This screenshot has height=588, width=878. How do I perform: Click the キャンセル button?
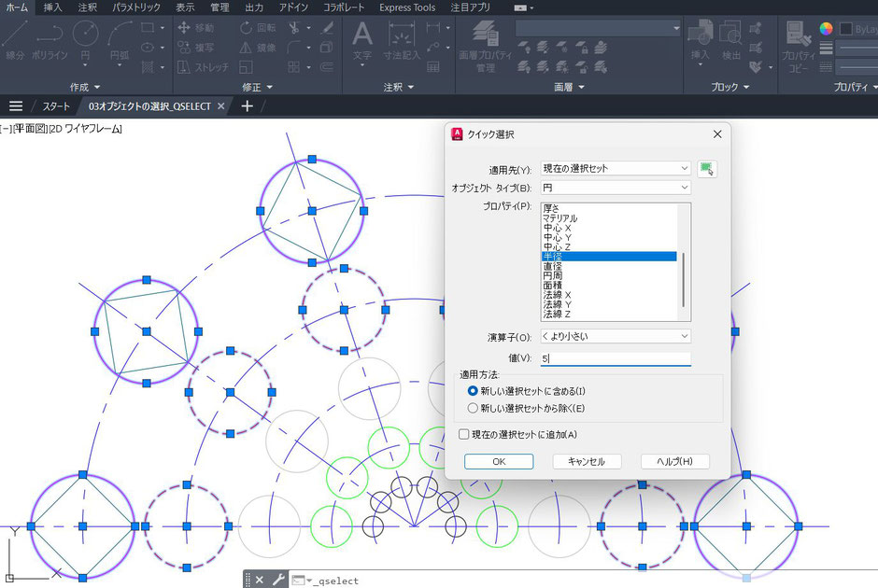pyautogui.click(x=587, y=462)
